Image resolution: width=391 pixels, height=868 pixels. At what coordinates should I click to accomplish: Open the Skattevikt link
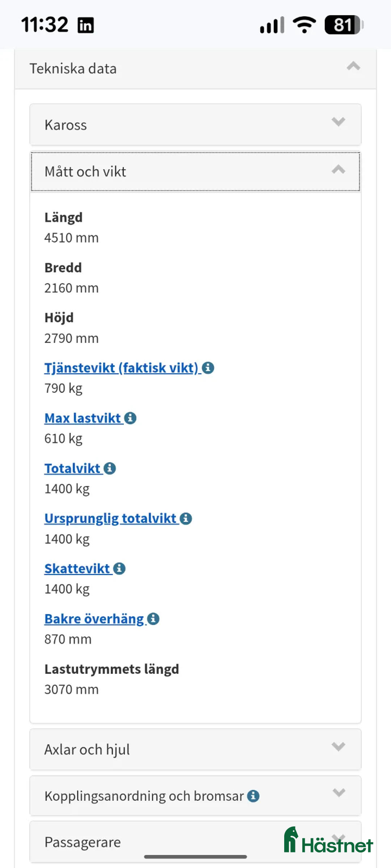tap(77, 568)
